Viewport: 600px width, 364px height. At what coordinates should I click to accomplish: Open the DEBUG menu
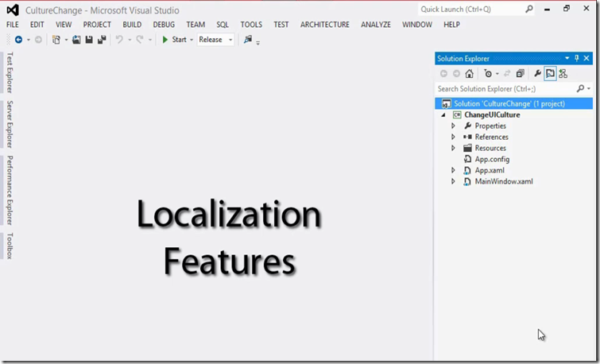coord(164,25)
